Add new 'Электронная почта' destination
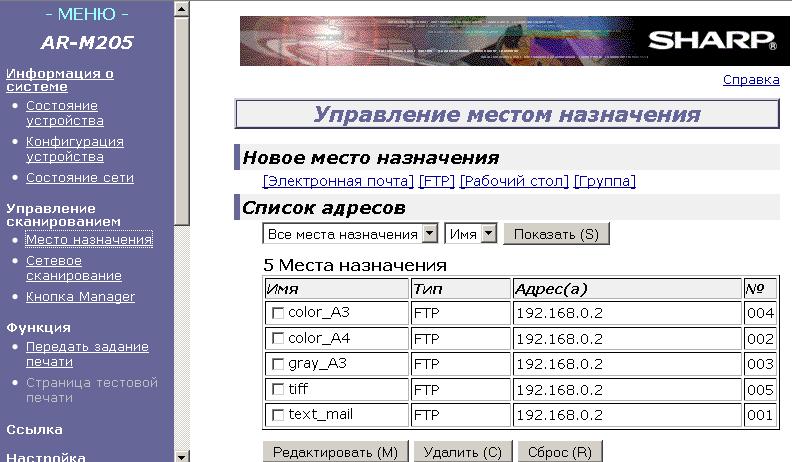Screen dimensions: 792x462 338,181
